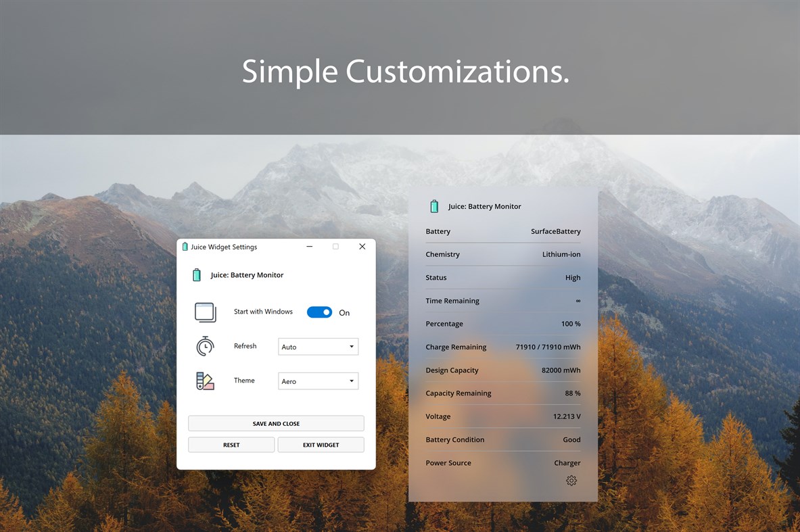Open the Refresh dropdown
Viewport: 800px width, 532px height.
(318, 346)
